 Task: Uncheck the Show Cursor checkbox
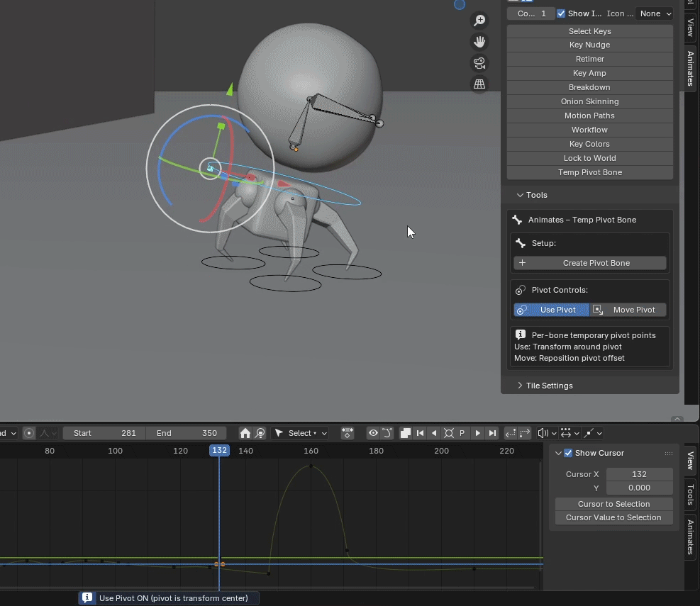[568, 453]
